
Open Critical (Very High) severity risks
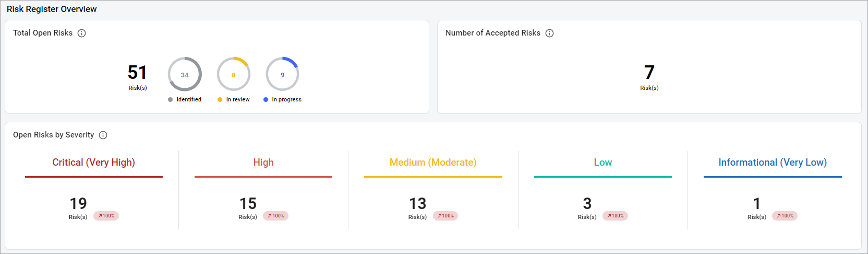tap(94, 163)
